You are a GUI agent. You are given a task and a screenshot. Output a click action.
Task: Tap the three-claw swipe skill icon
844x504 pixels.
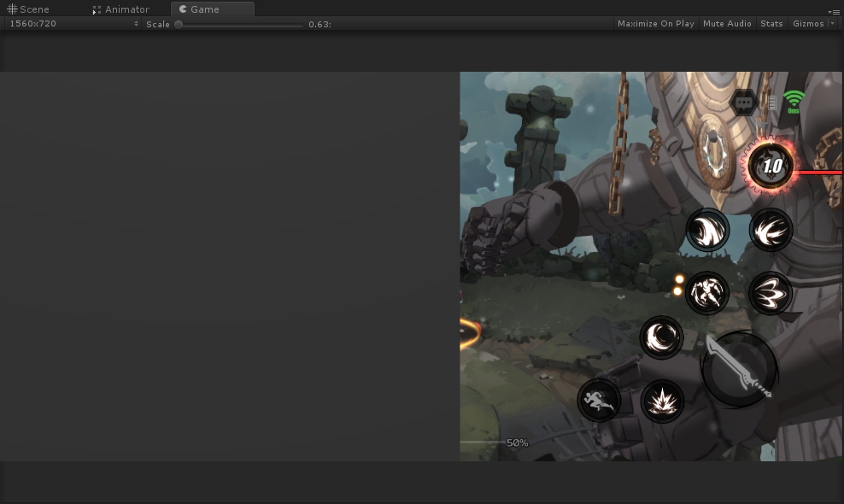click(771, 293)
